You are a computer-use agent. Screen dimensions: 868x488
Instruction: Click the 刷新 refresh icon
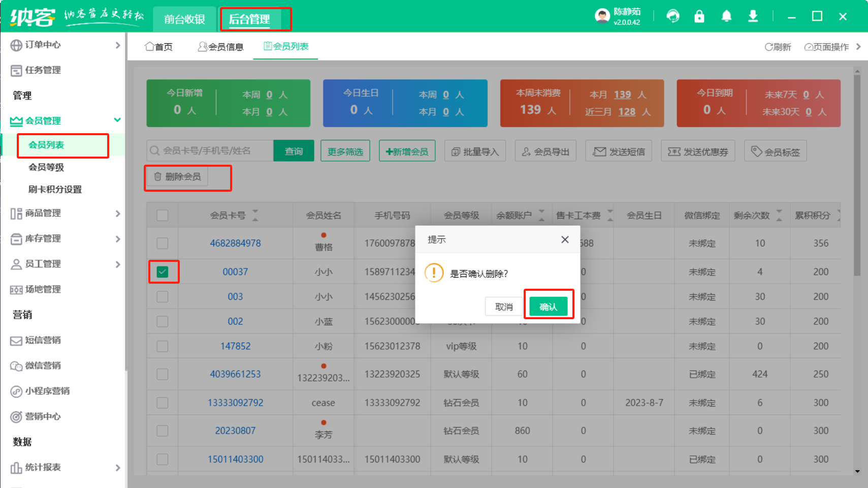click(x=768, y=47)
